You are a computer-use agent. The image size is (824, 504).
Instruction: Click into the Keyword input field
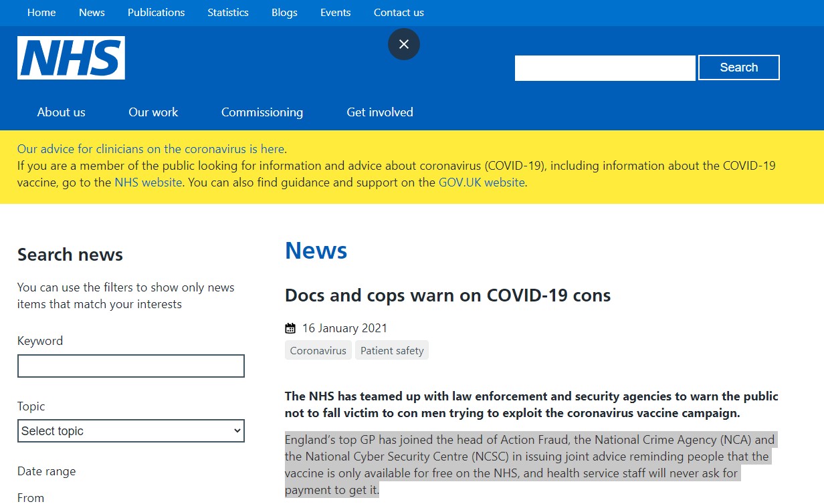[x=131, y=366]
